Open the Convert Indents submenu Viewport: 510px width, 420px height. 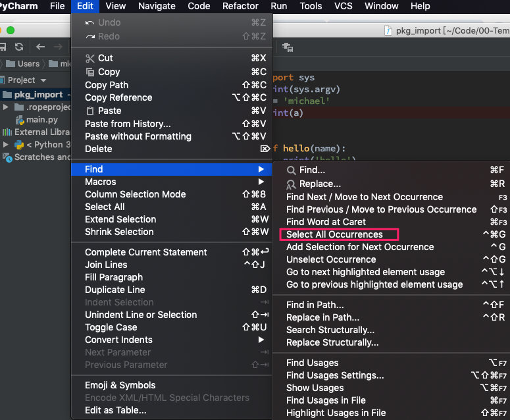pos(172,340)
